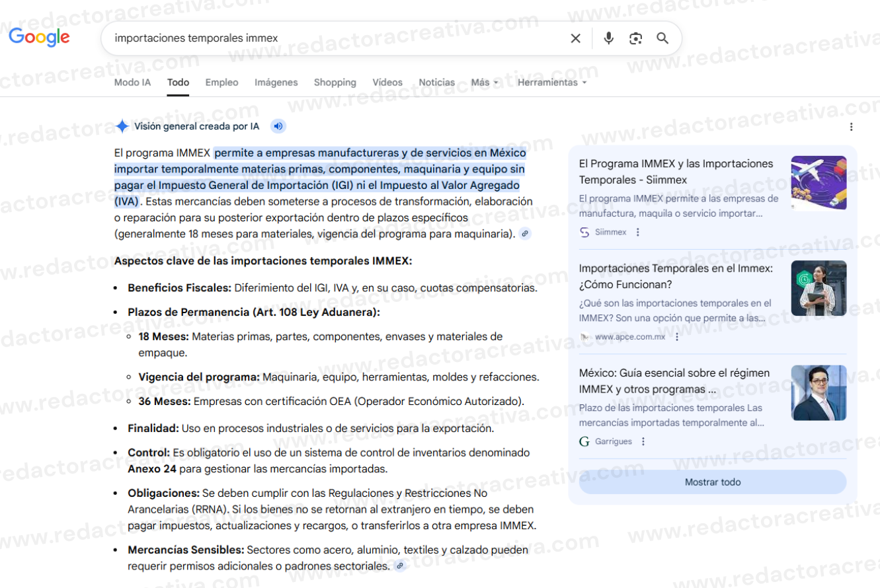Open 'Importaciones Temporales en el Immex: ¿Cómo Funcionan?' link

point(676,276)
